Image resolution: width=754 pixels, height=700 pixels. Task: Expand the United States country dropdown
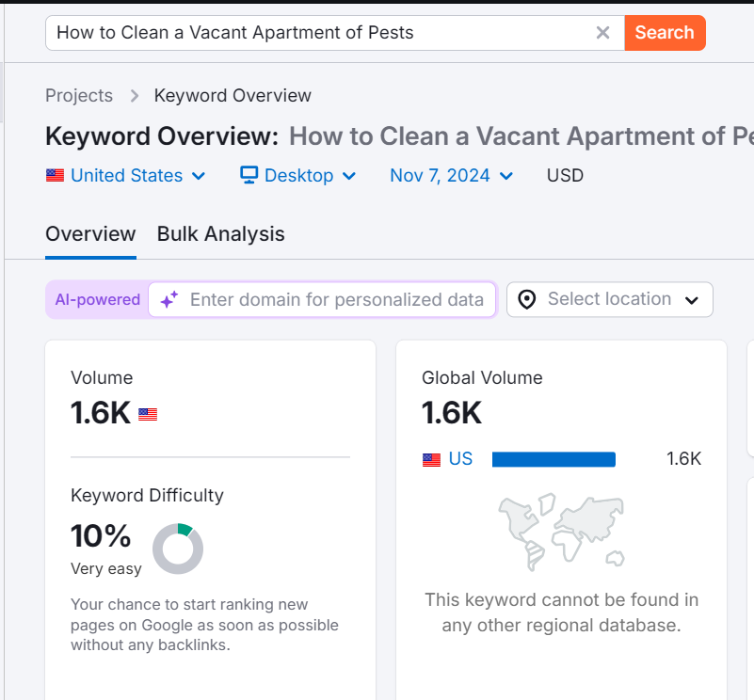click(127, 176)
